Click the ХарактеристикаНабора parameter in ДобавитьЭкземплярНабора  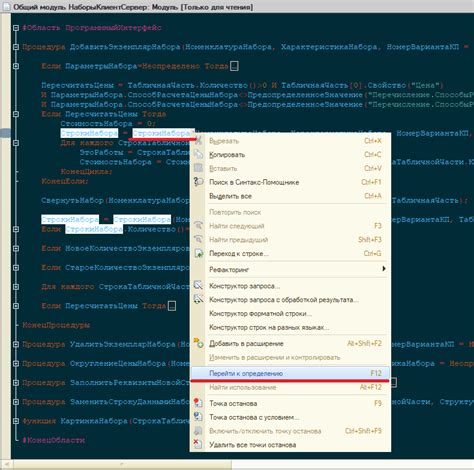point(330,47)
